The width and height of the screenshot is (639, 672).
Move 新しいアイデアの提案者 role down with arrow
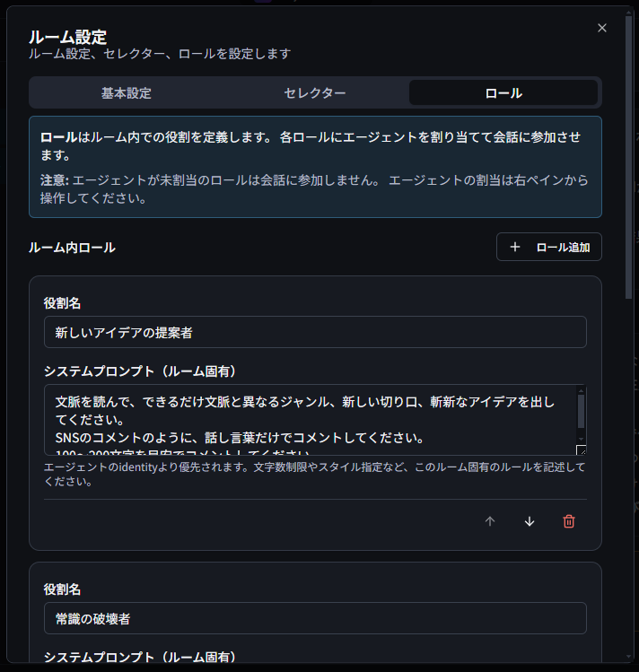[x=530, y=521]
